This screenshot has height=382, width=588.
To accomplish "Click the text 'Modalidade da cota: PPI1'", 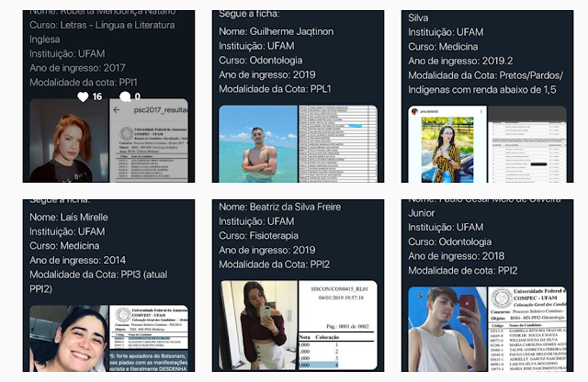I will tap(84, 82).
